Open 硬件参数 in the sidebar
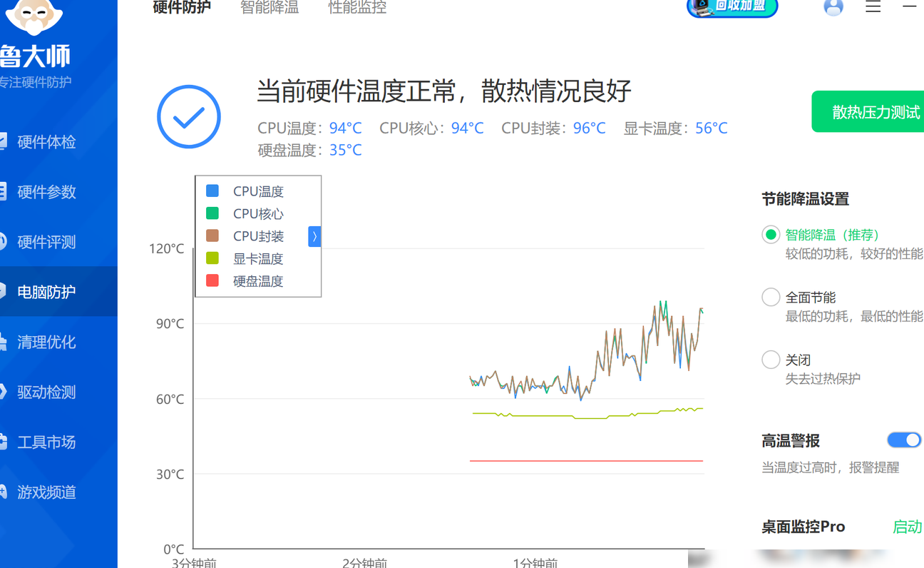This screenshot has height=568, width=924. tap(46, 192)
